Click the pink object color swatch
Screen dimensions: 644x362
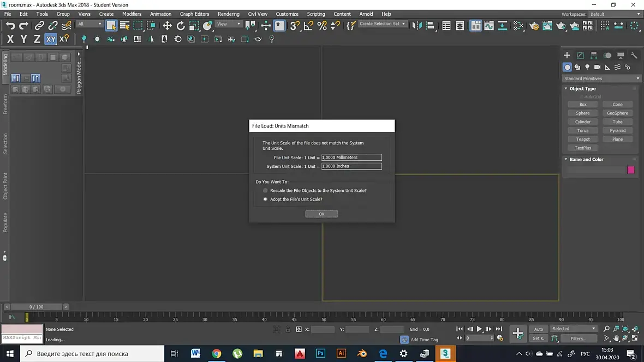tap(631, 170)
